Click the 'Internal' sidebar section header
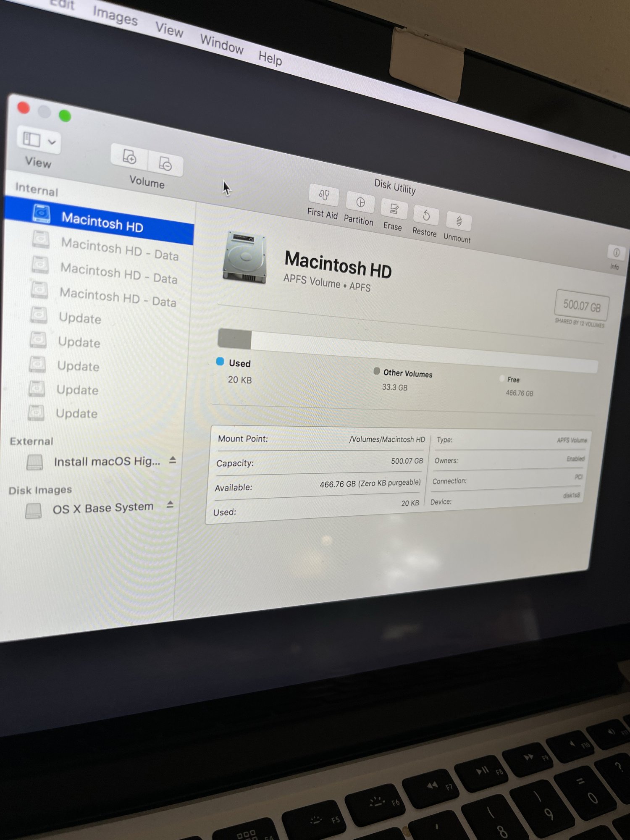Viewport: 630px width, 840px height. point(37,190)
